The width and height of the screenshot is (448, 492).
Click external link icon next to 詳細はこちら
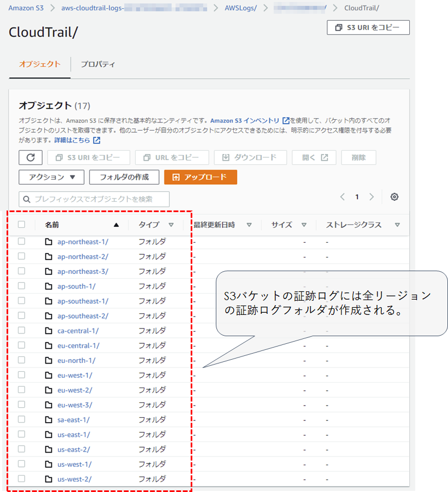click(x=97, y=140)
